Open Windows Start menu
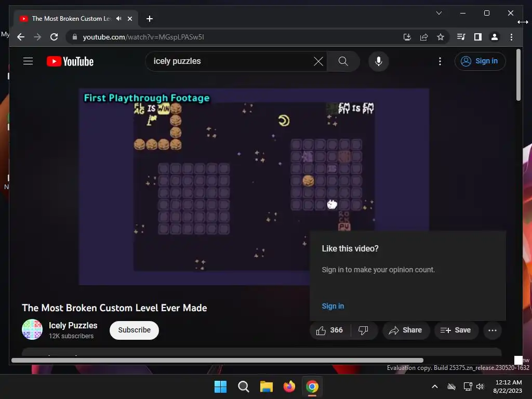This screenshot has height=399, width=532. [x=220, y=387]
